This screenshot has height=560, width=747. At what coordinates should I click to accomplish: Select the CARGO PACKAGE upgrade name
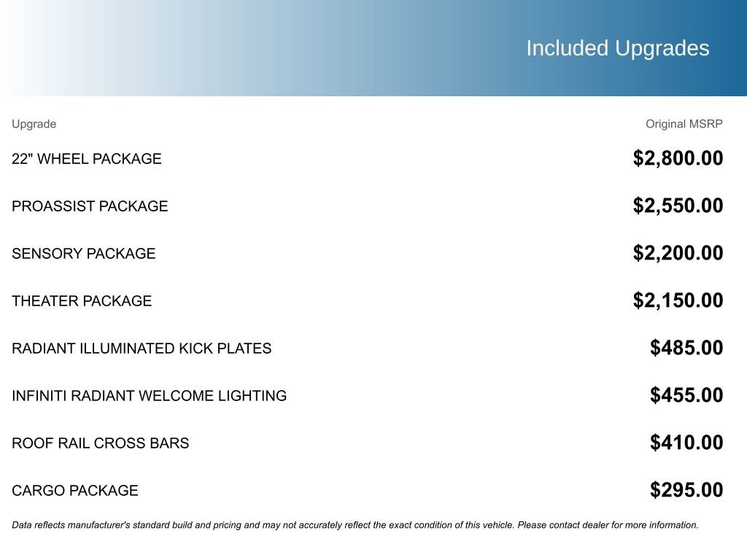point(75,491)
